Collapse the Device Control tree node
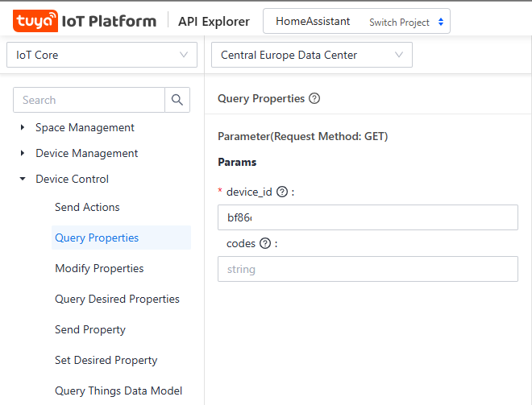 point(23,179)
